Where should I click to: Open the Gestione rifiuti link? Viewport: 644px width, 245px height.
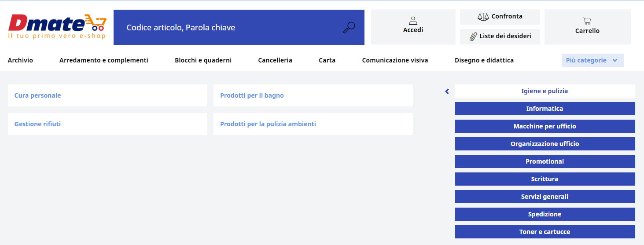pos(37,124)
